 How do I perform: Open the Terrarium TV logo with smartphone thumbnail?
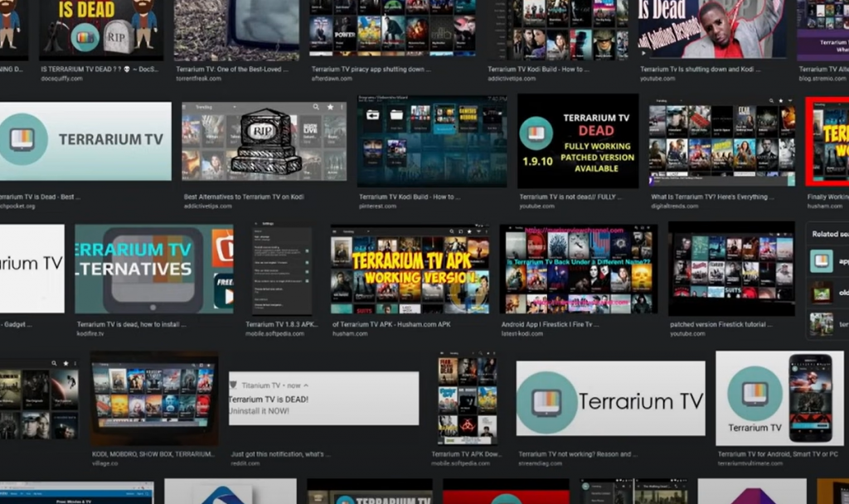[x=779, y=399]
